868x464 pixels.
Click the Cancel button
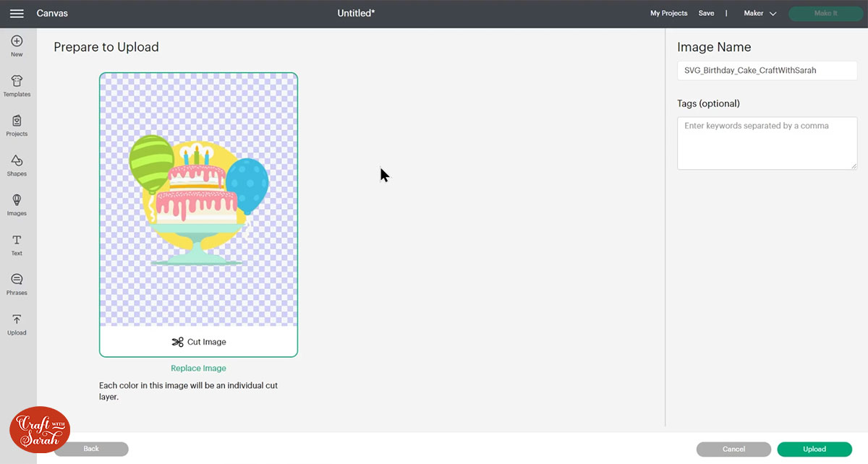(733, 449)
